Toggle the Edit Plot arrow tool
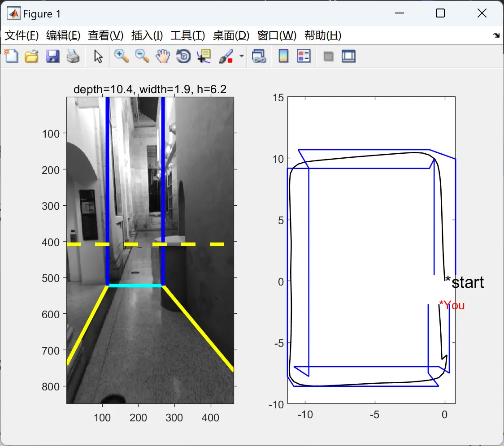 coord(98,56)
